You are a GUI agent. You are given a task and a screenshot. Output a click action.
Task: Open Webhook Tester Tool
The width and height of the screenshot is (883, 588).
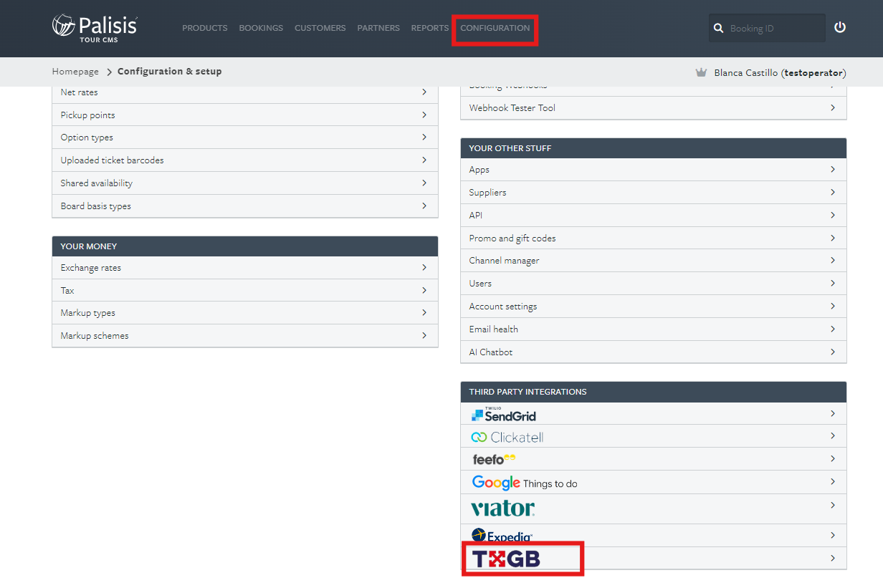coord(653,108)
